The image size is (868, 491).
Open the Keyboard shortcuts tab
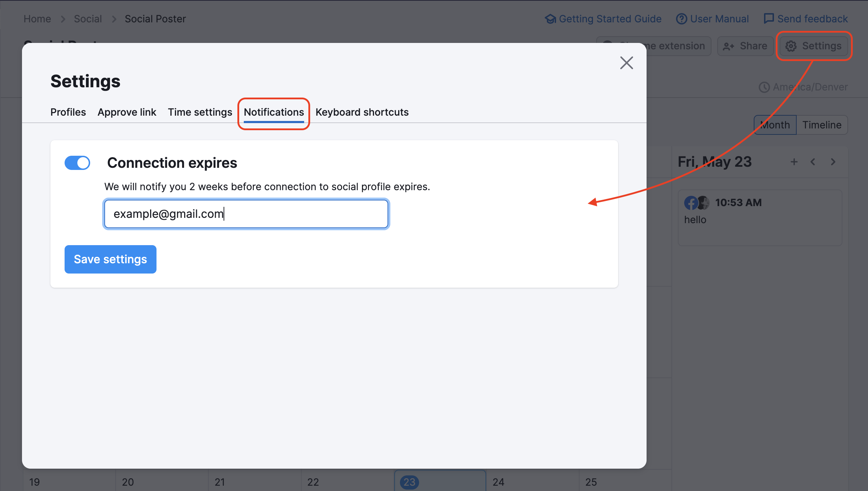click(362, 112)
